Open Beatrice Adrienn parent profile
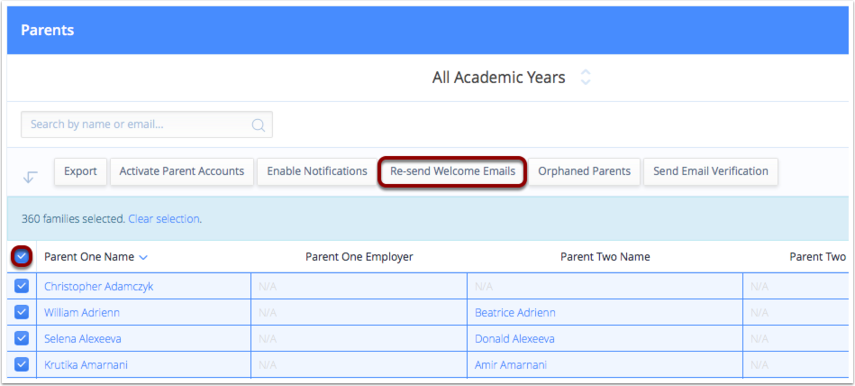This screenshot has height=386, width=855. click(515, 313)
